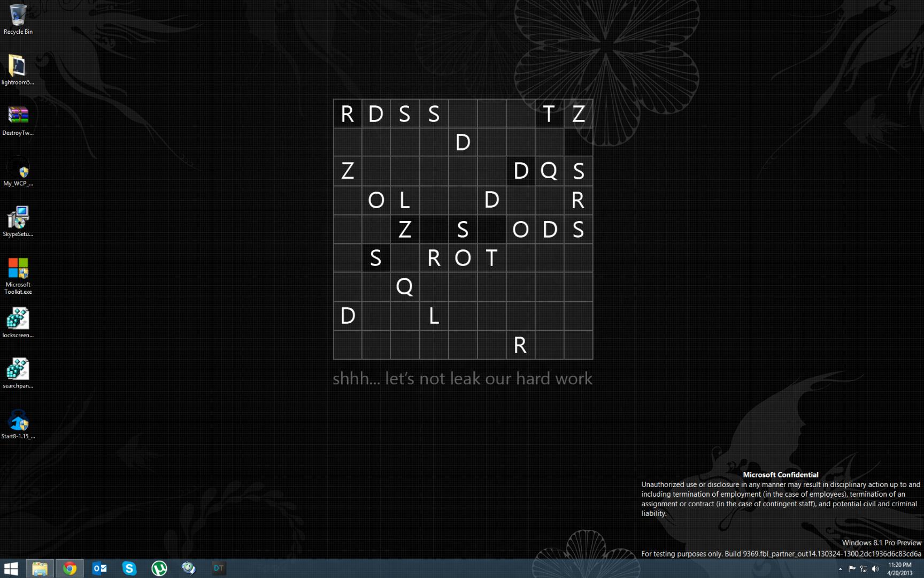Open File Explorer from the taskbar
Image resolution: width=924 pixels, height=578 pixels.
click(x=40, y=568)
